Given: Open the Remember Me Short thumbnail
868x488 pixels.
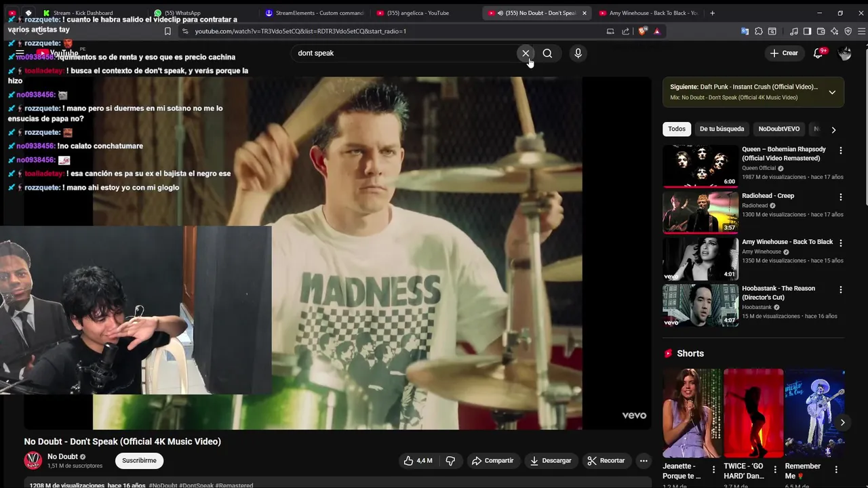Looking at the screenshot, I should click(x=814, y=413).
